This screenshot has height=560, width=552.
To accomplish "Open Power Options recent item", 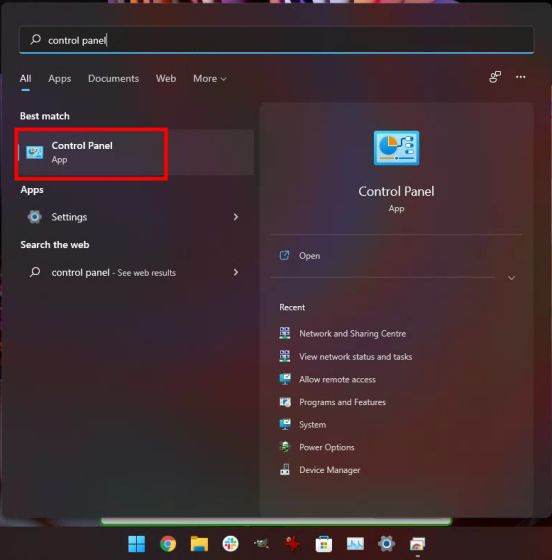I will coord(317,448).
